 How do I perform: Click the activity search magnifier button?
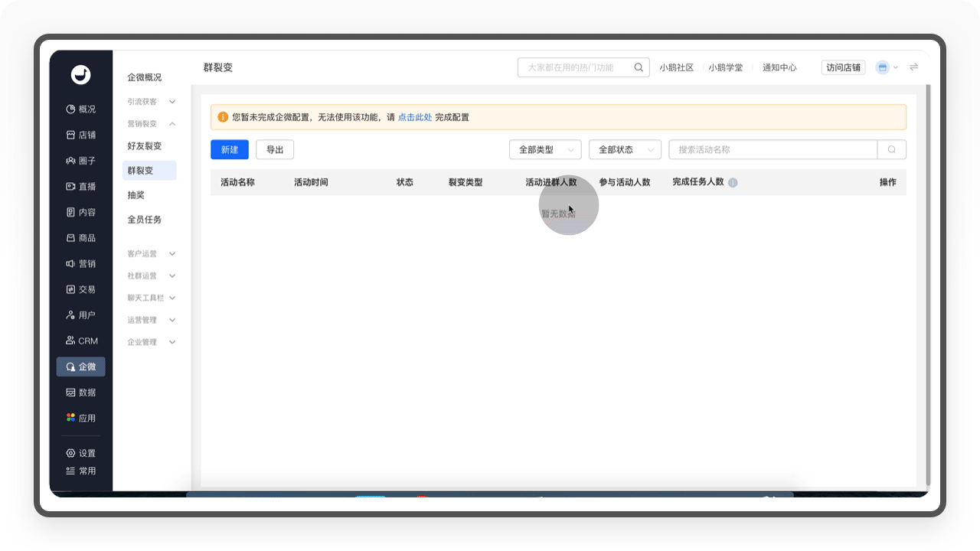(892, 150)
